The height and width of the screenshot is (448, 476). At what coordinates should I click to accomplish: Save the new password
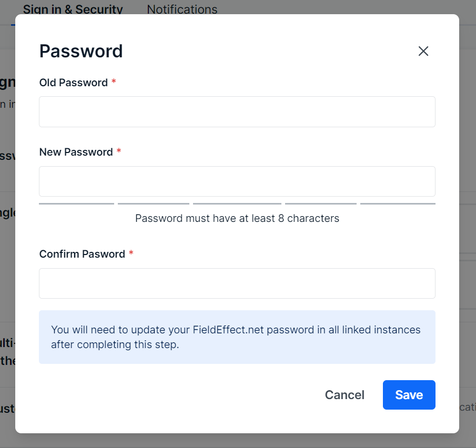(409, 395)
